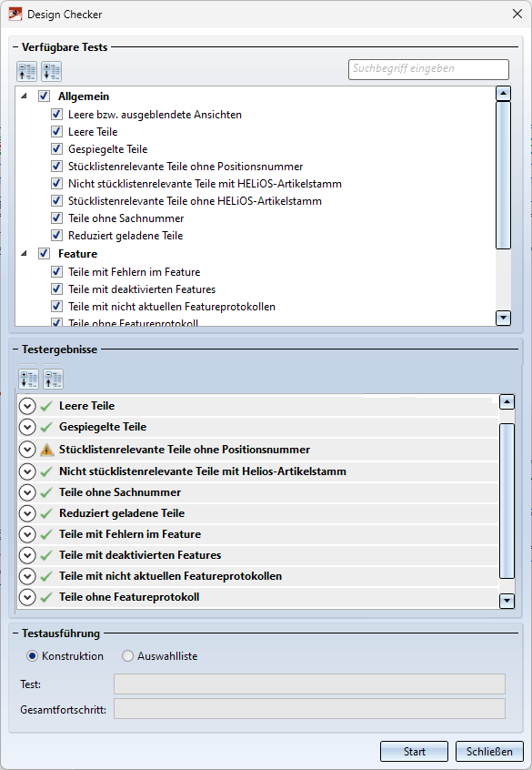The image size is (532, 770).
Task: Expand Teile mit deaktivierten Features result
Action: [x=27, y=555]
